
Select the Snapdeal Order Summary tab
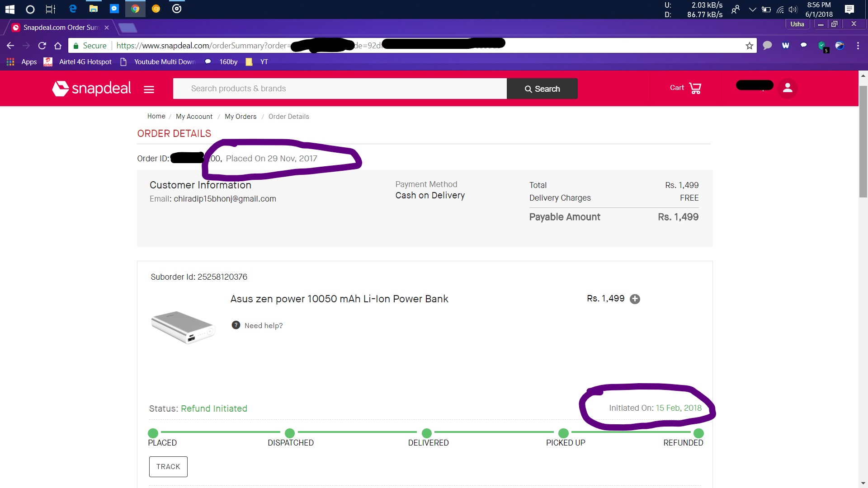coord(61,28)
